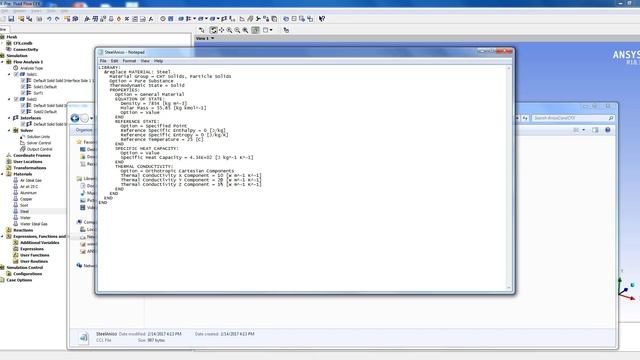Click the 'Density = 7854' line in Notepad
The width and height of the screenshot is (640, 360).
pos(153,104)
